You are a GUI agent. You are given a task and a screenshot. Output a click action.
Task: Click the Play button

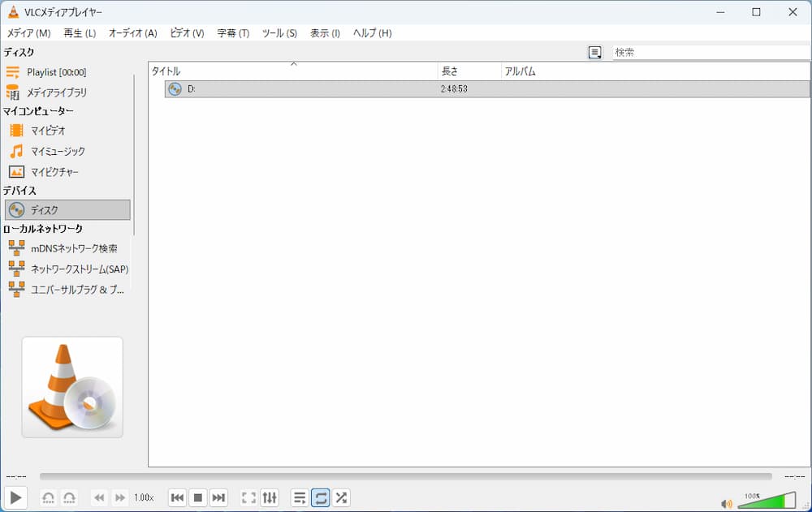click(15, 497)
